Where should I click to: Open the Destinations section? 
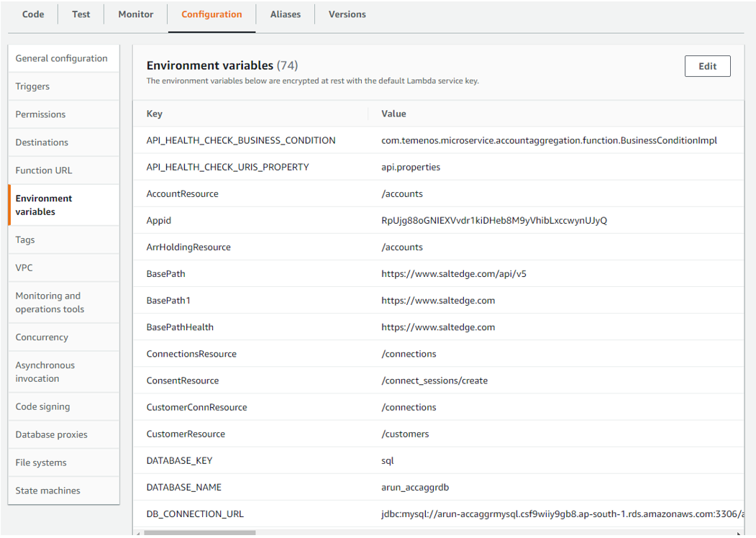tap(42, 143)
